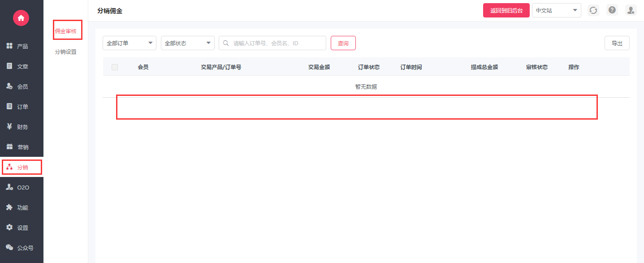
Task: Go to 会员 members sidebar icon
Action: [9, 86]
